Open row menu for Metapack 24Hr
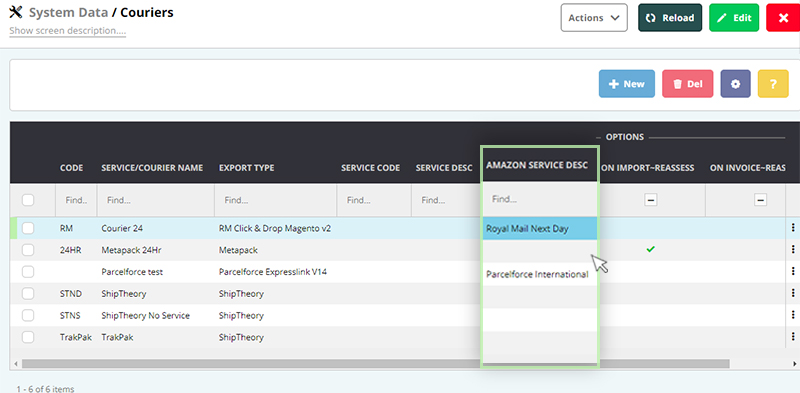The image size is (800, 393). point(793,250)
